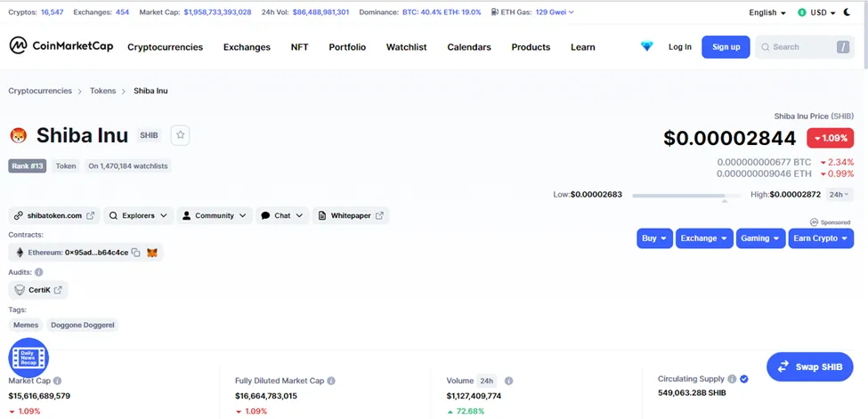Click the low/high price range slider
Image resolution: width=868 pixels, height=419 pixels.
coord(686,196)
